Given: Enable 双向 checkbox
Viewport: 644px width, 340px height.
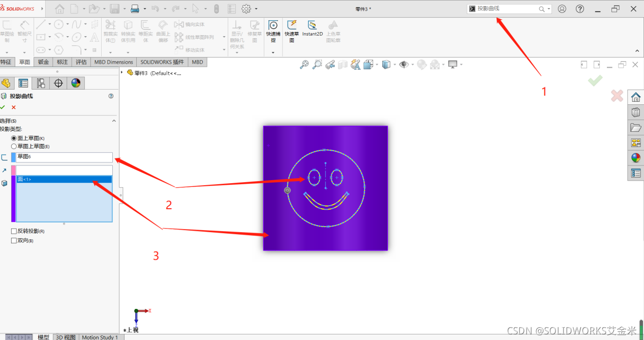Looking at the screenshot, I should coord(14,240).
